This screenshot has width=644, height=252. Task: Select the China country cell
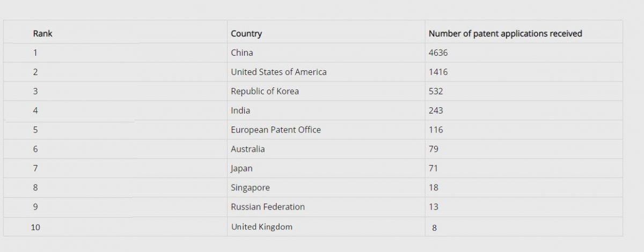click(x=241, y=53)
